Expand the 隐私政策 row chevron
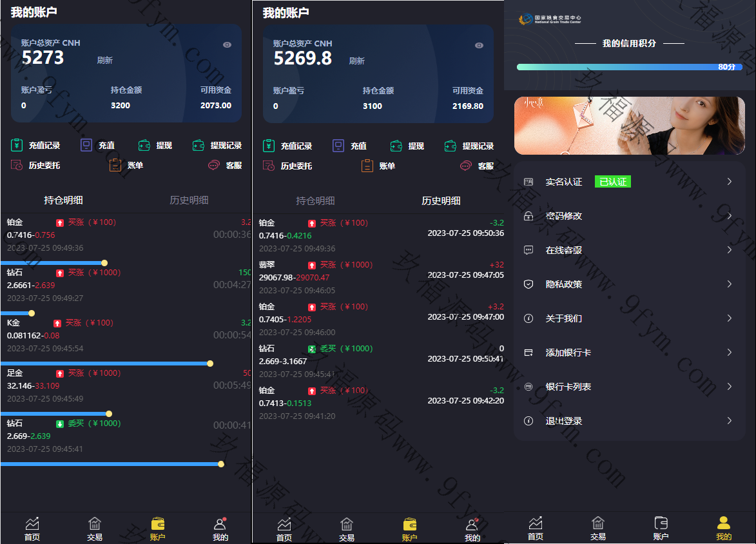Screen dimensions: 756x544 (x=730, y=284)
